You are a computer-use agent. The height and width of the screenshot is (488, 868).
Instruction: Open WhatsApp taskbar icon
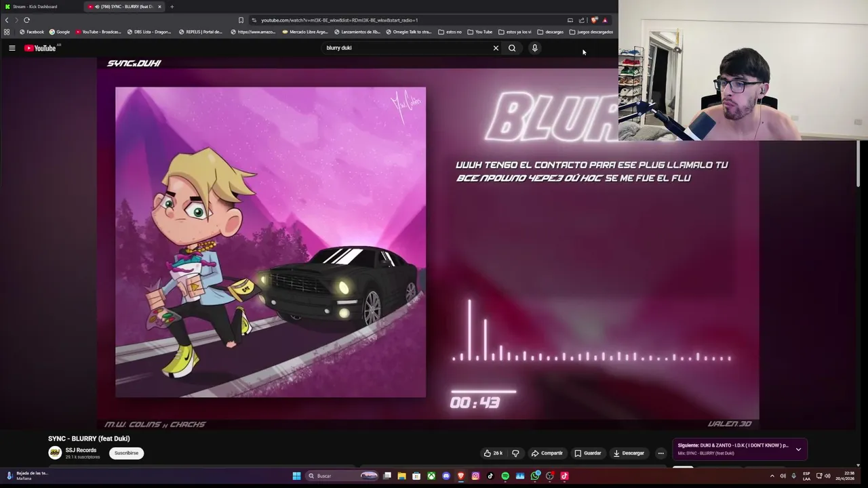[535, 476]
